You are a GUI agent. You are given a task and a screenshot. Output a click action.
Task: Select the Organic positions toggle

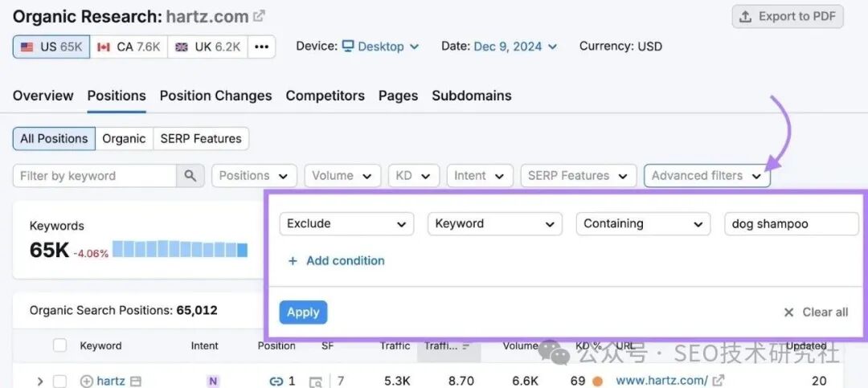pyautogui.click(x=124, y=138)
